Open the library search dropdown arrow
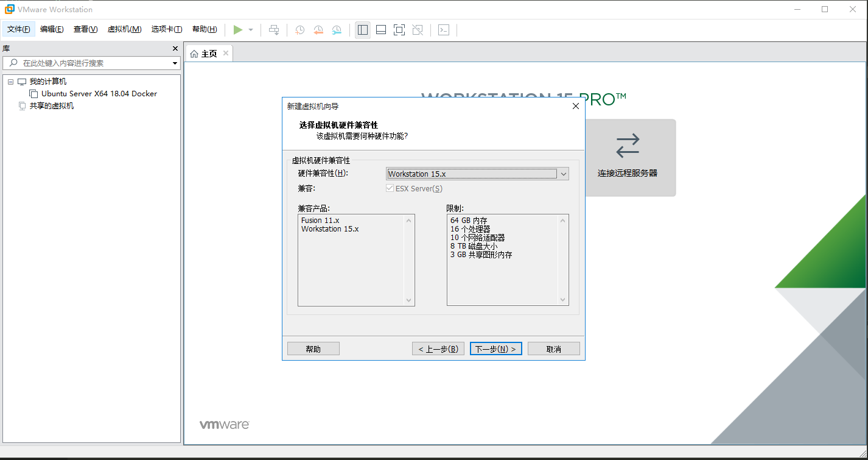Viewport: 868px width, 460px height. [175, 63]
